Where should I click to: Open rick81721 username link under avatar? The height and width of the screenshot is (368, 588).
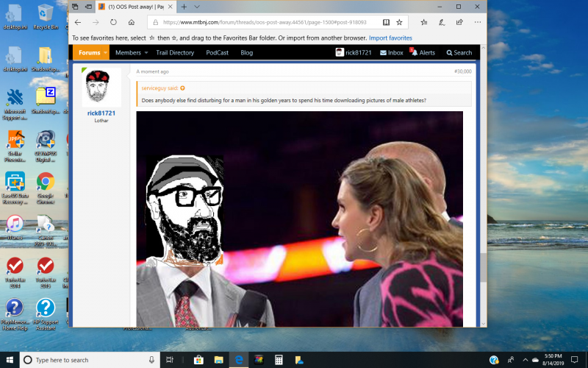click(x=101, y=113)
